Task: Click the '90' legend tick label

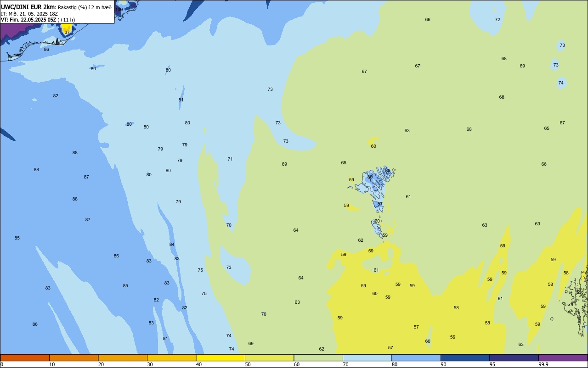Action: (443, 364)
